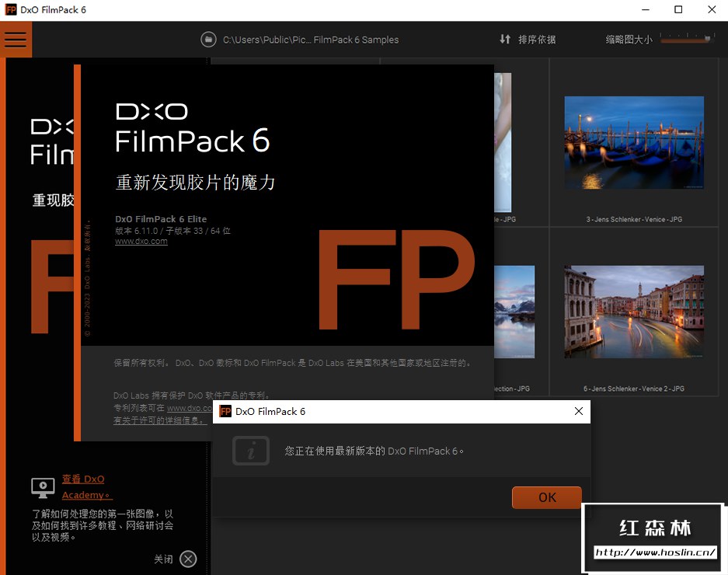Click the FP app icon in title bar
This screenshot has width=728, height=575.
tap(11, 10)
